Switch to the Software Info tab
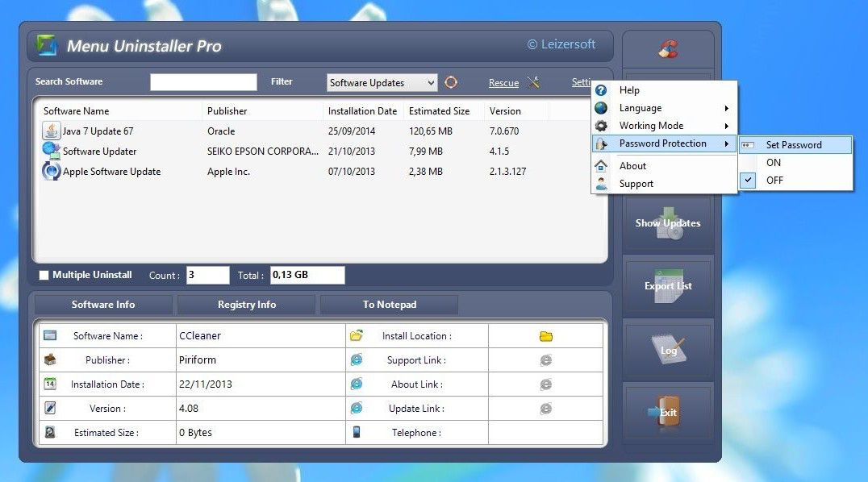868x482 pixels. 103,305
